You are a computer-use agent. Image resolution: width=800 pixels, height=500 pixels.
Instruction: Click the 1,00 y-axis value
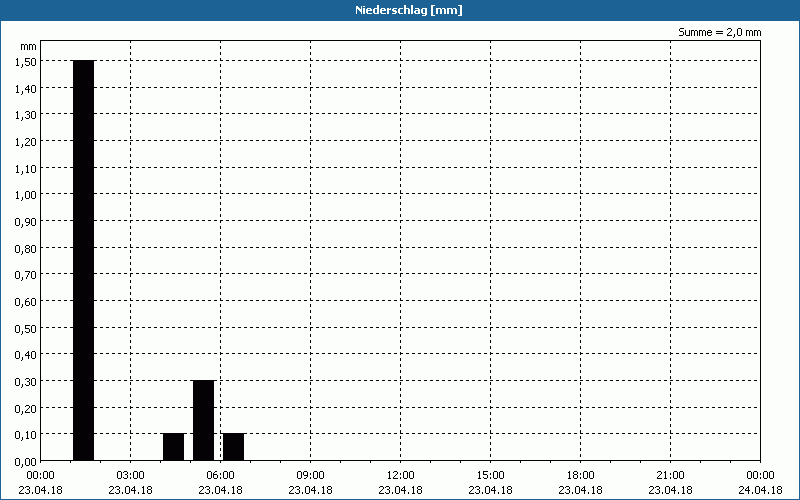26,195
